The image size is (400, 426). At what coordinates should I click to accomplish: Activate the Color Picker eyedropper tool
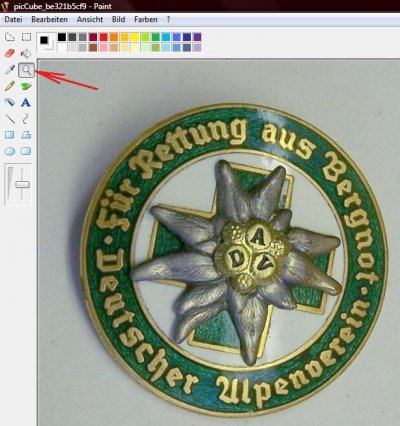click(10, 70)
